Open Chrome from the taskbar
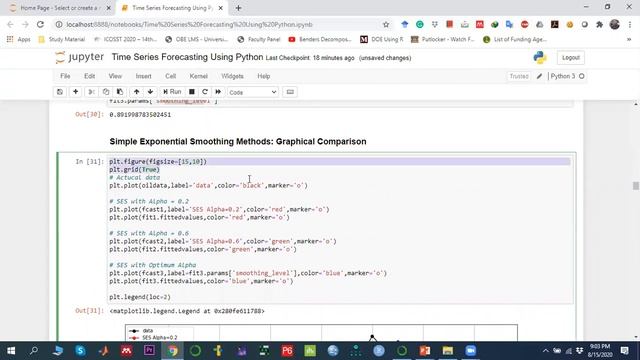The image size is (640, 360). (172, 351)
